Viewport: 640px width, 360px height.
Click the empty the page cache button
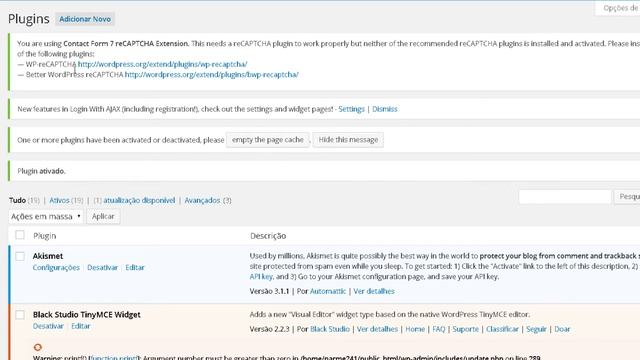(x=268, y=140)
